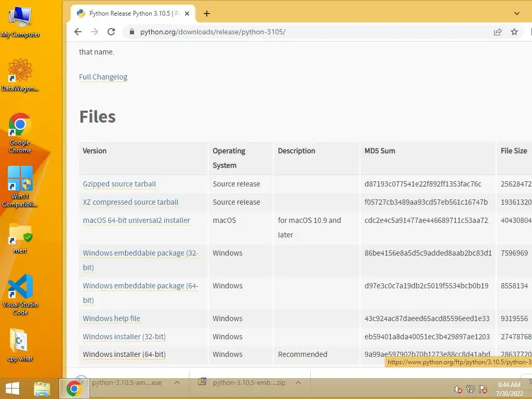Click MD5 sum d87193c077541e22f892ff1353fac76c
This screenshot has width=532, height=399.
tap(423, 184)
